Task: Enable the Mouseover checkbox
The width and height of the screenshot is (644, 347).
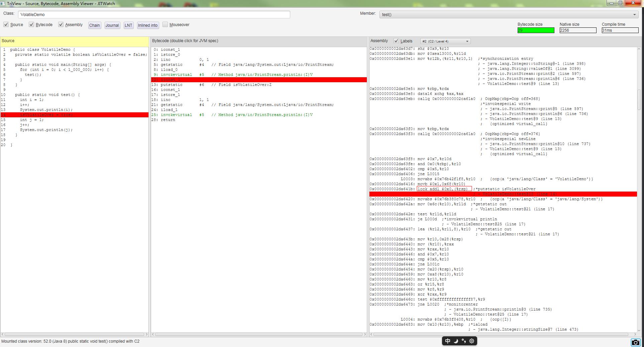Action: pos(165,24)
